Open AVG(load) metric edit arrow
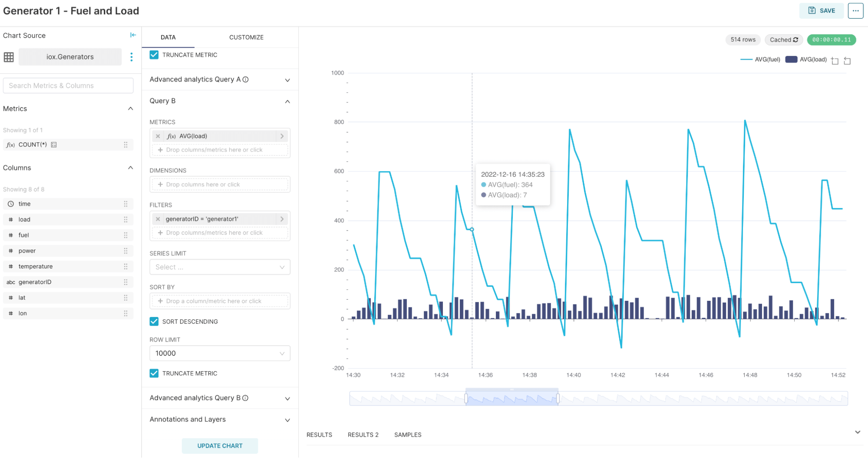 (x=282, y=136)
